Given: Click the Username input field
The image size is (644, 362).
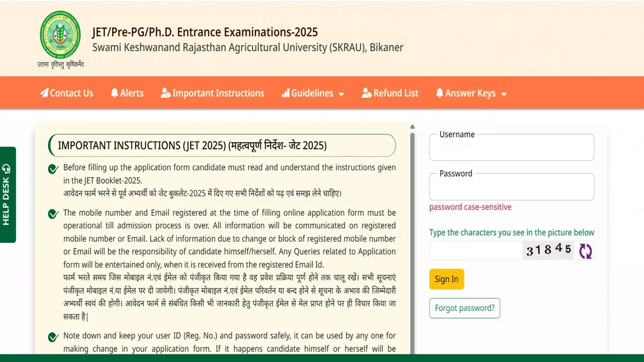Looking at the screenshot, I should tap(511, 147).
